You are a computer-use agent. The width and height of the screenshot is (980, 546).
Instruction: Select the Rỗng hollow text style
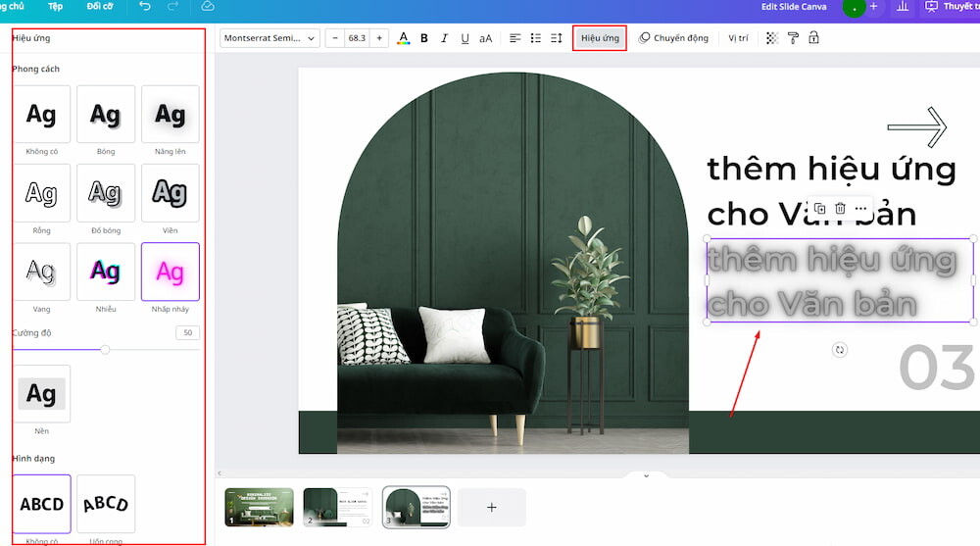(x=41, y=193)
